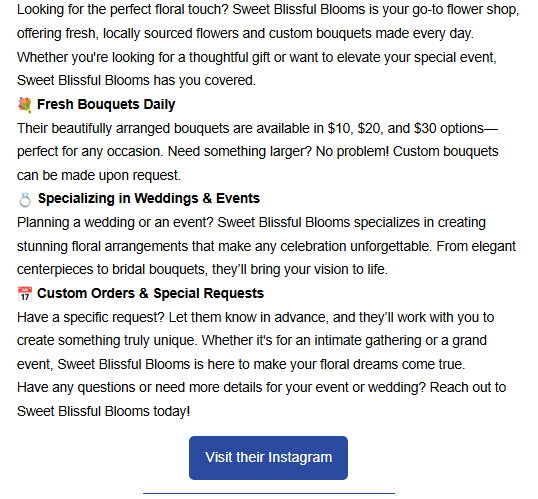This screenshot has width=538, height=499.
Task: Click the text can be made upon request
Action: pos(99,175)
